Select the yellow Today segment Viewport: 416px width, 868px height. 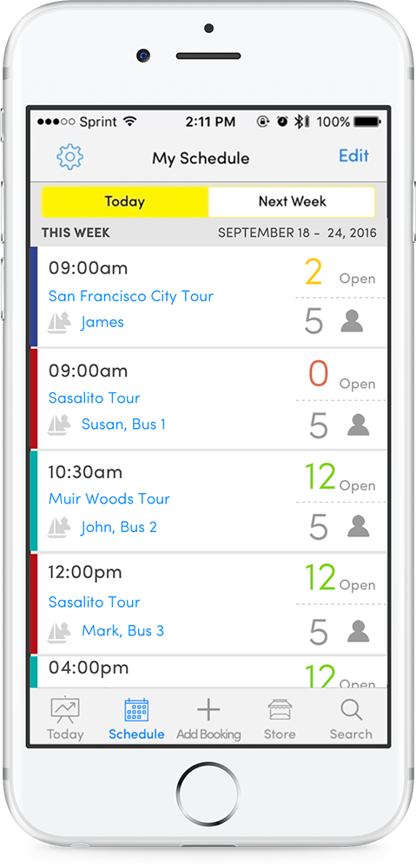[x=125, y=201]
